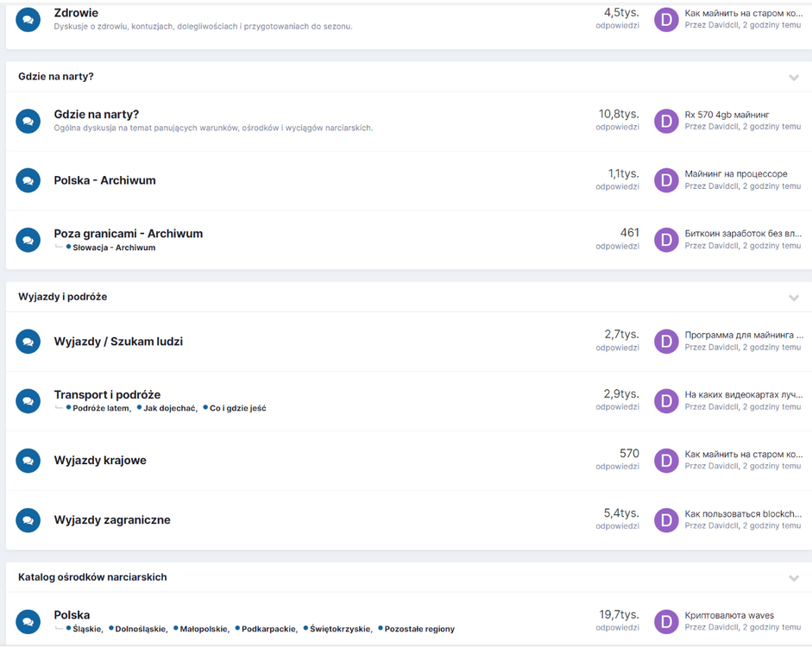Click the Wyjazdy zagraniczne forum bubble icon

point(28,520)
